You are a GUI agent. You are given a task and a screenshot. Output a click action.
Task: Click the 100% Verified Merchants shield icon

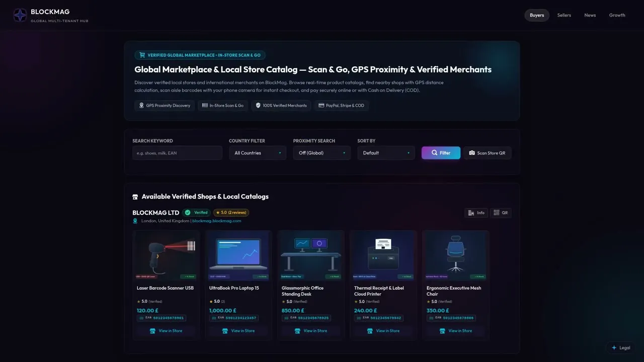pyautogui.click(x=258, y=106)
